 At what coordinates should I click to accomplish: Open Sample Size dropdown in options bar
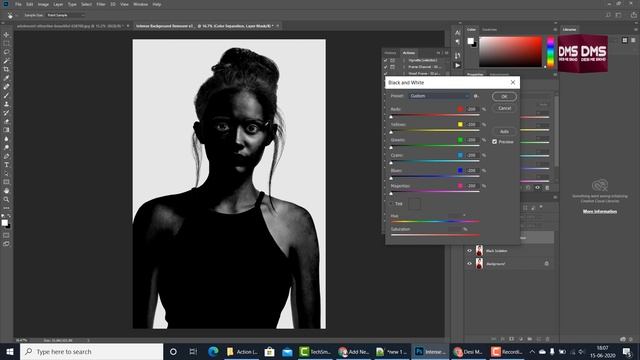pyautogui.click(x=65, y=15)
